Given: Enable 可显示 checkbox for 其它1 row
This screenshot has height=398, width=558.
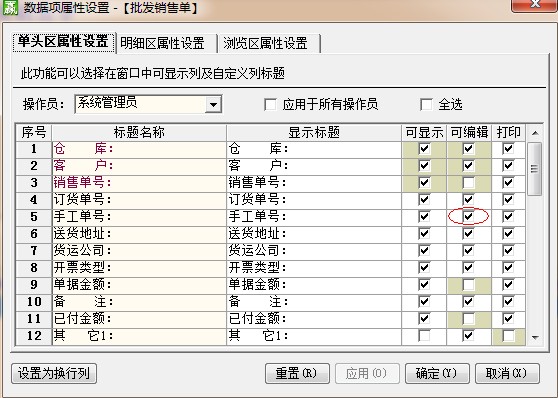Looking at the screenshot, I should tap(424, 335).
